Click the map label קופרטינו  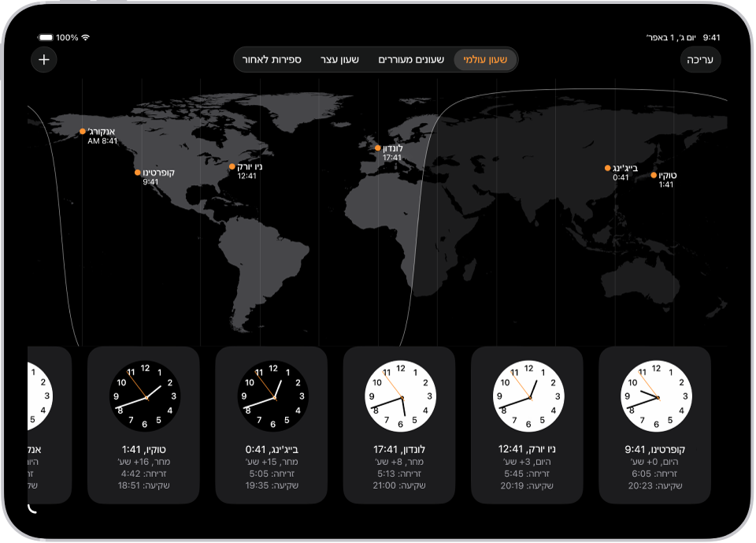point(158,173)
